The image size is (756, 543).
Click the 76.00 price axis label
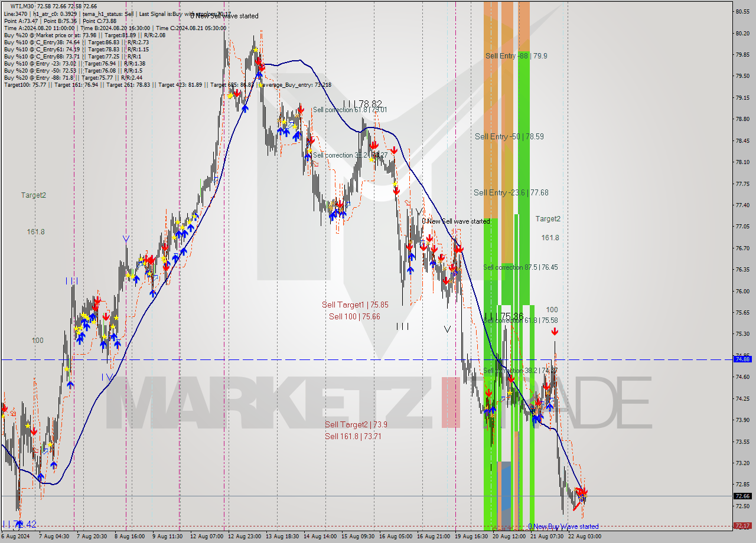[742, 292]
